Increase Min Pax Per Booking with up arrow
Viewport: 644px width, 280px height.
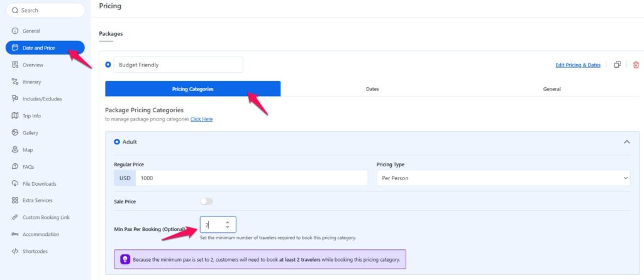tap(227, 222)
